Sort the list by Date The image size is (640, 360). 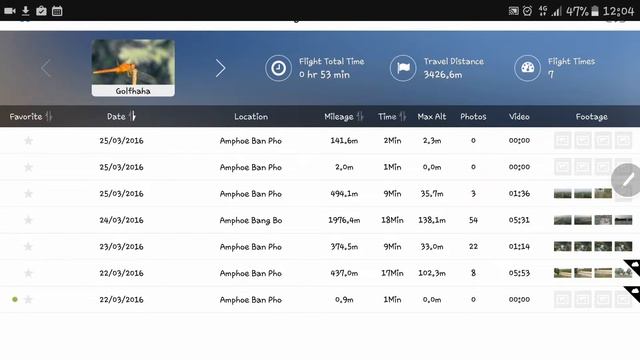pyautogui.click(x=121, y=116)
